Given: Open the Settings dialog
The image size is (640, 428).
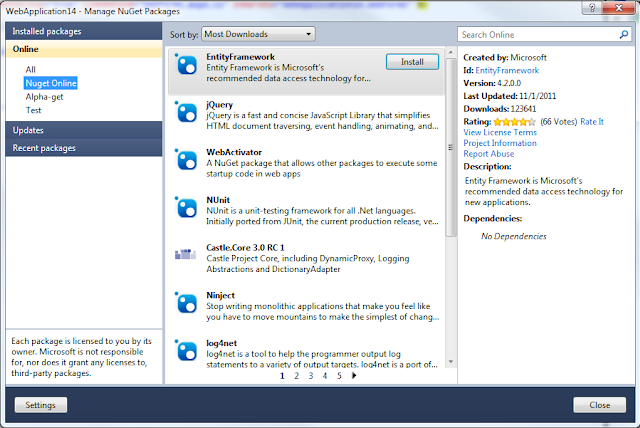Looking at the screenshot, I should point(41,405).
